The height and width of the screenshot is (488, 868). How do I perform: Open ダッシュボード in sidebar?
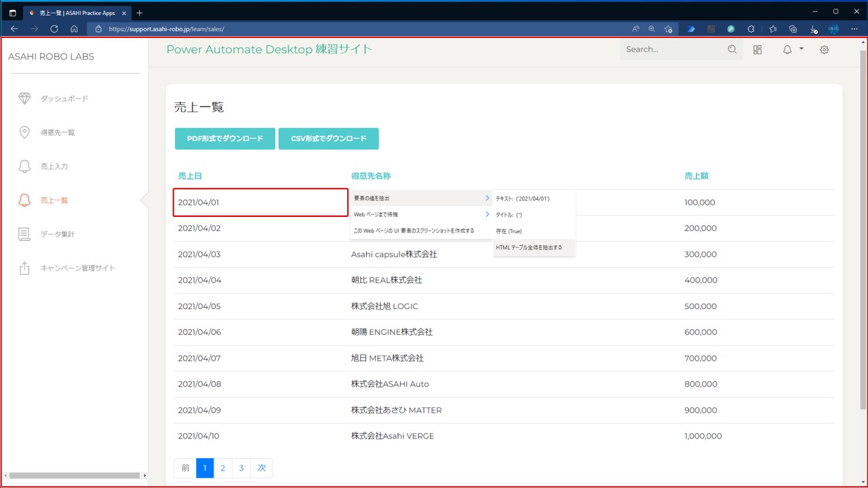point(64,99)
